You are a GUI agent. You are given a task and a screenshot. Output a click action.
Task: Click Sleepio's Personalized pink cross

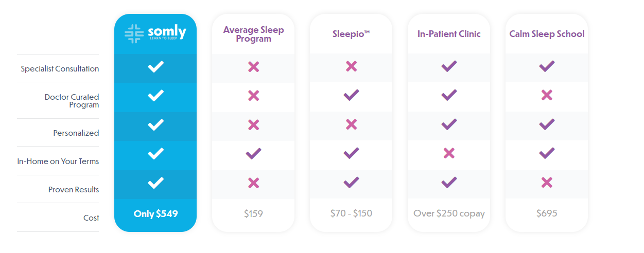(351, 124)
